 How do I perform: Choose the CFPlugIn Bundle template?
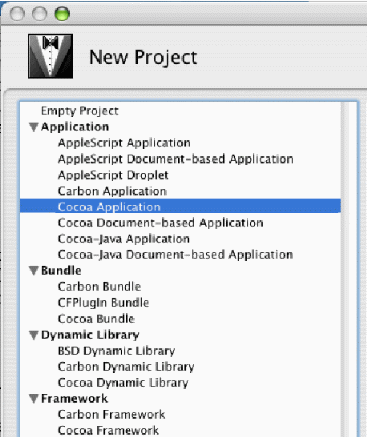click(x=103, y=303)
